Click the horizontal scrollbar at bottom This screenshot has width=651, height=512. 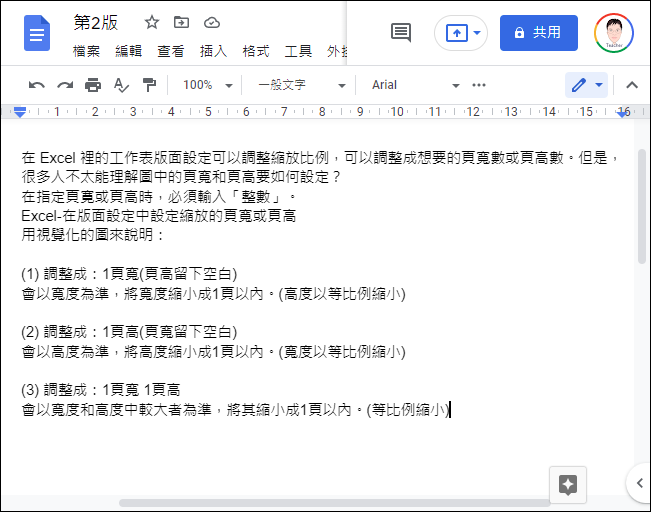(335, 503)
